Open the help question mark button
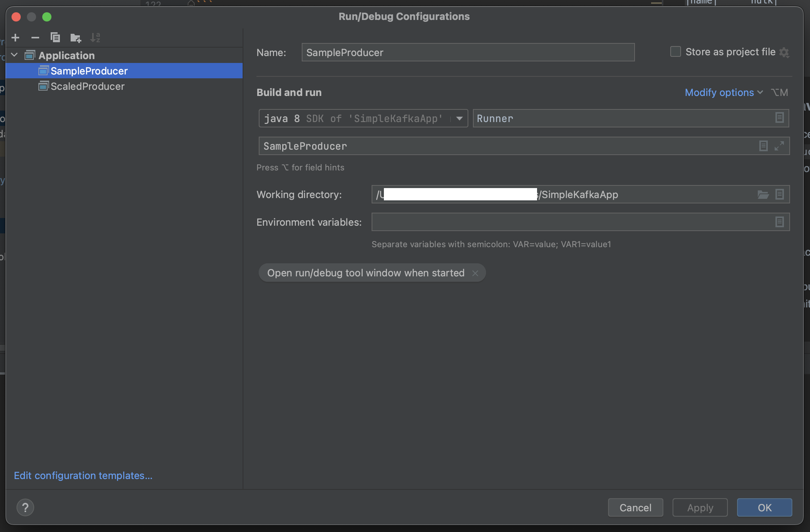 [x=25, y=507]
